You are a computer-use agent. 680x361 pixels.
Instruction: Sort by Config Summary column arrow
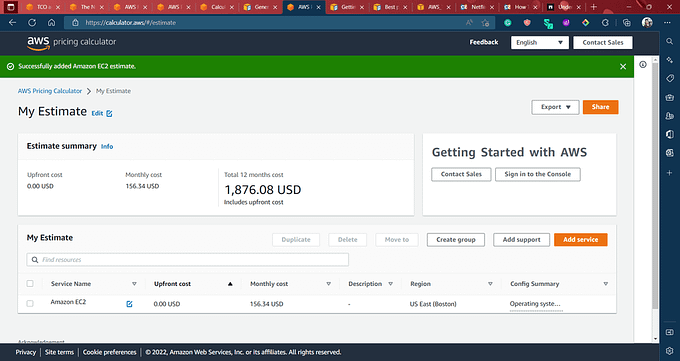pos(606,284)
